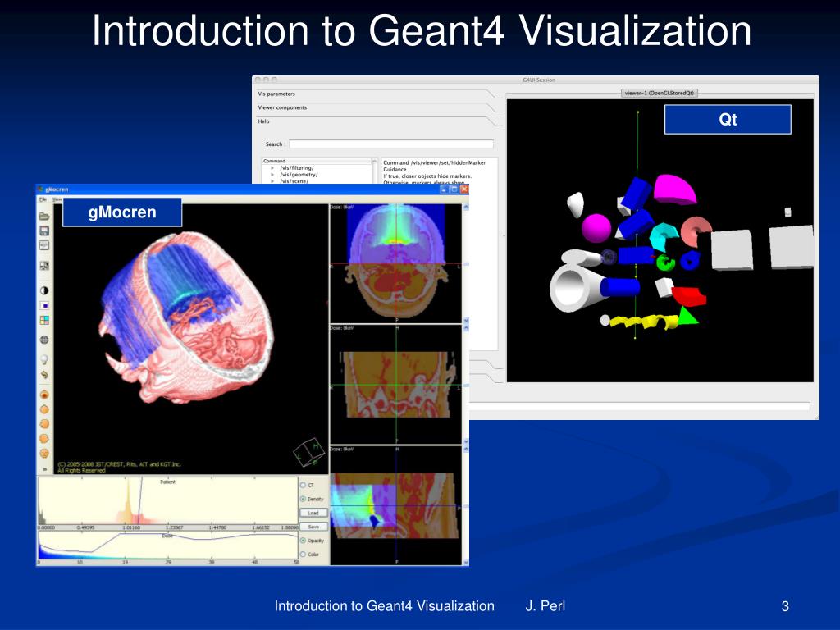Click the black-white contrast circle icon

pyautogui.click(x=44, y=291)
